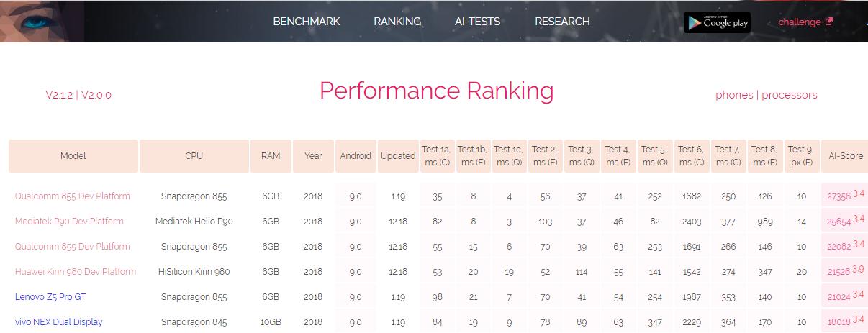Open the AI-TESTS section

tap(478, 22)
